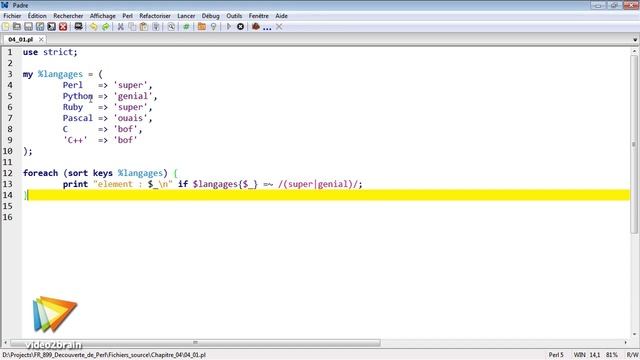Paste with the clipboard icon
Image resolution: width=640 pixels, height=360 pixels.
coord(144,27)
